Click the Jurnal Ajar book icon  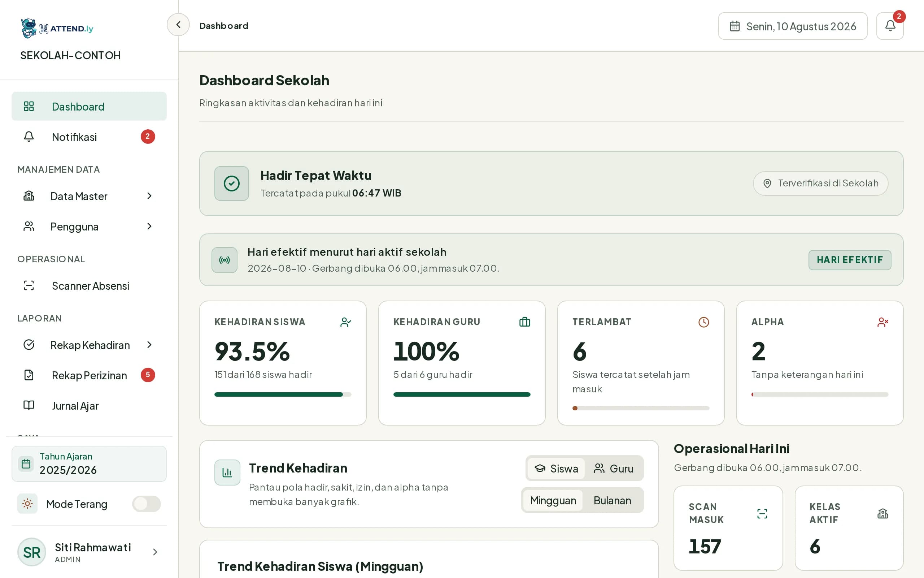[29, 405]
